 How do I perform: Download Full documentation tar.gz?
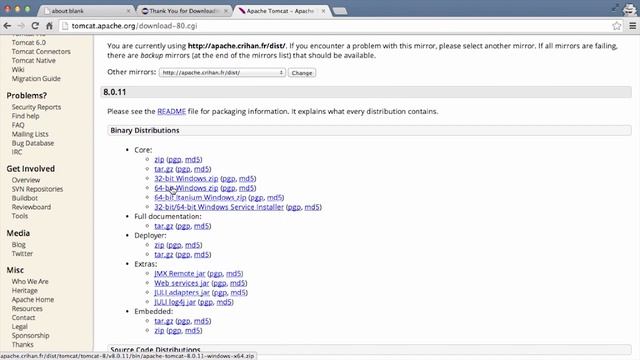click(164, 226)
